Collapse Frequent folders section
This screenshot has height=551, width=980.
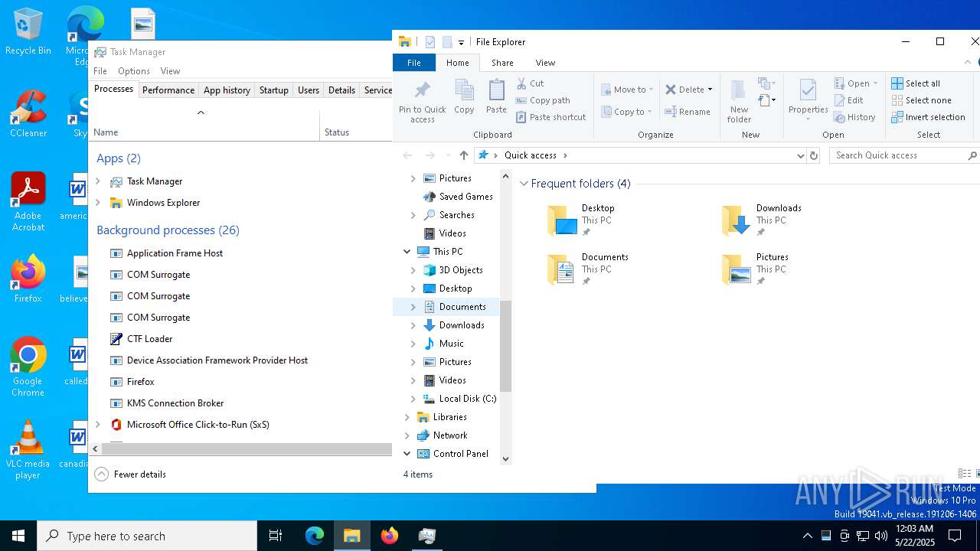coord(524,184)
